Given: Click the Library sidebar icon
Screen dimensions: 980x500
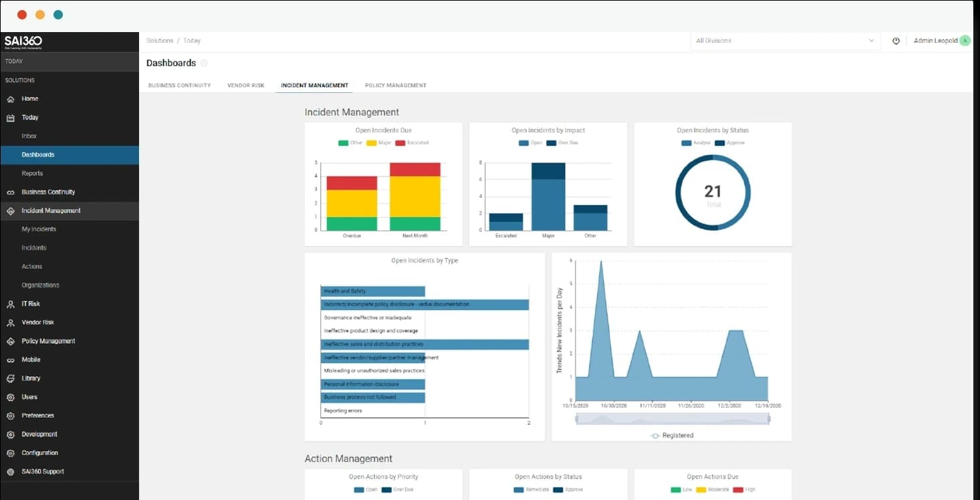Looking at the screenshot, I should [x=10, y=378].
